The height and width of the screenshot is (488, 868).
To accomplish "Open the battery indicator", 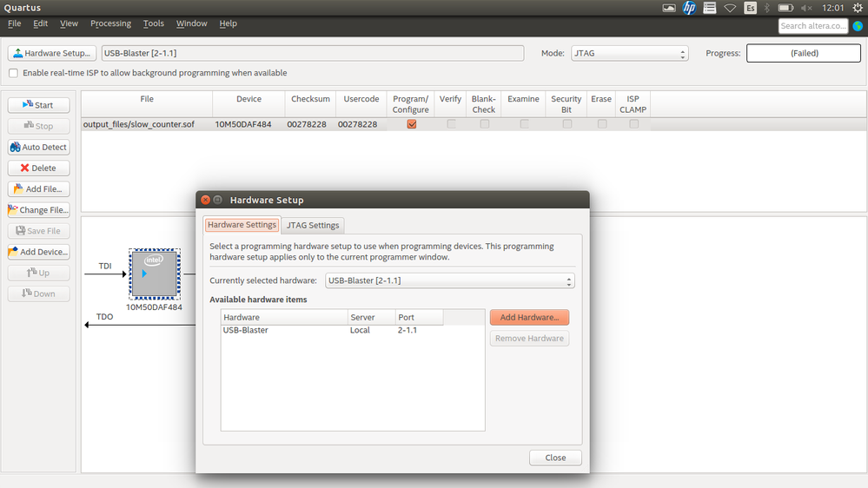I will tap(786, 8).
